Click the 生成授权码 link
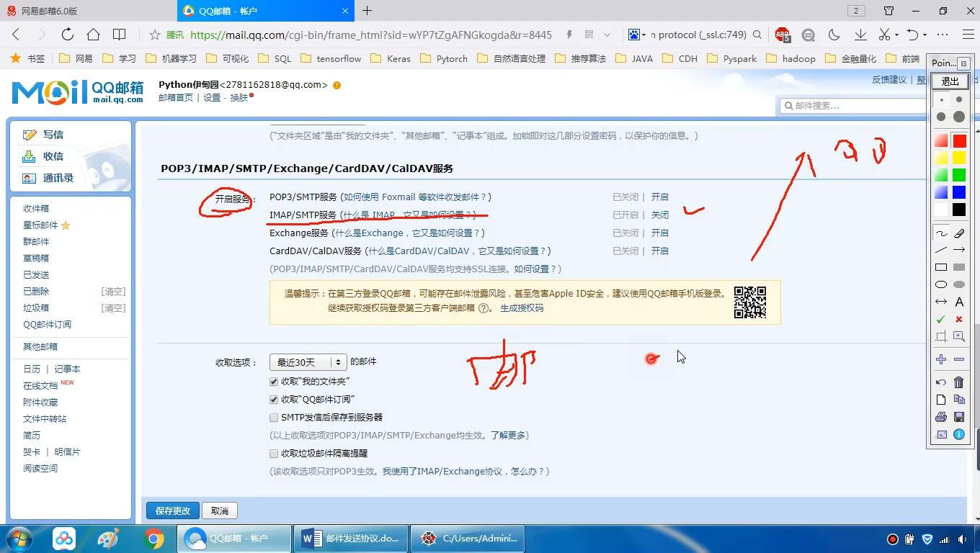Viewport: 980px width, 553px height. [x=522, y=307]
